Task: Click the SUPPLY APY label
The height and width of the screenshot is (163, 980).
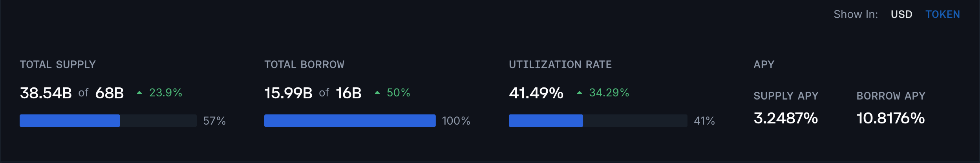Action: point(786,96)
